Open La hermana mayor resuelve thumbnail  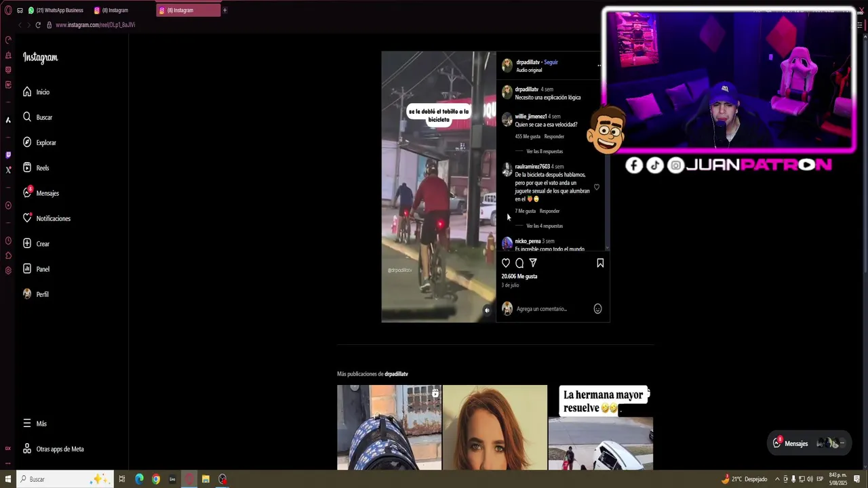point(601,427)
